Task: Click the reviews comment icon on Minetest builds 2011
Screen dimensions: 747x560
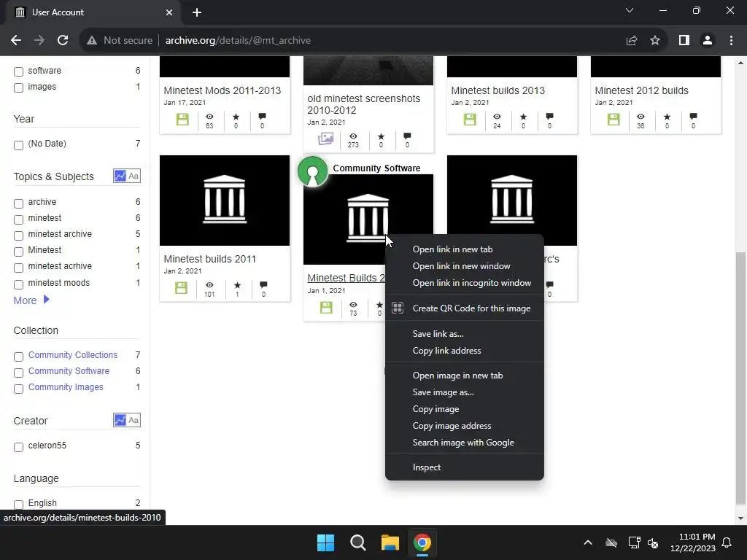Action: coord(263,285)
